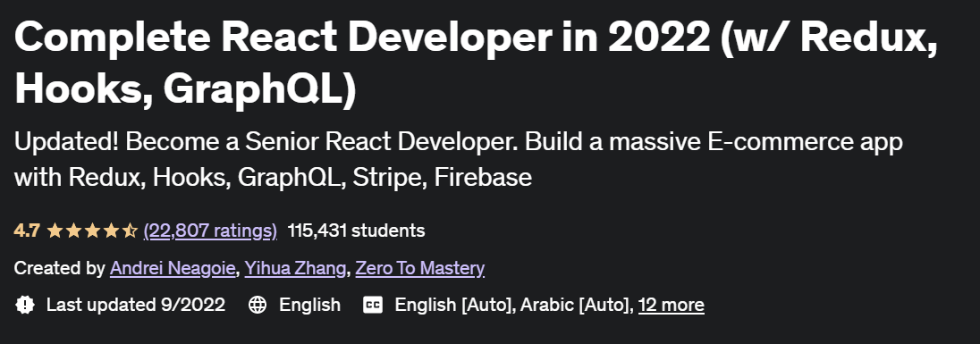Open Yihua Zhang instructor profile
This screenshot has width=980, height=344.
pos(295,268)
